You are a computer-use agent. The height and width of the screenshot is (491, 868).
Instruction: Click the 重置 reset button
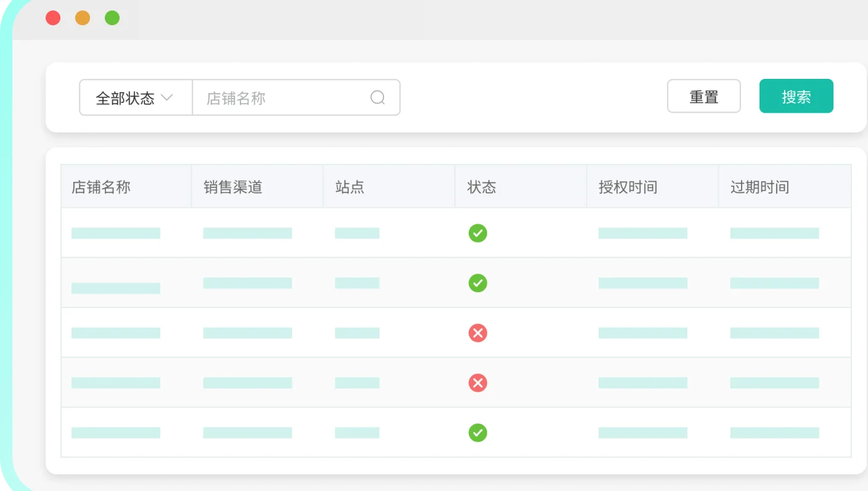[x=704, y=96]
